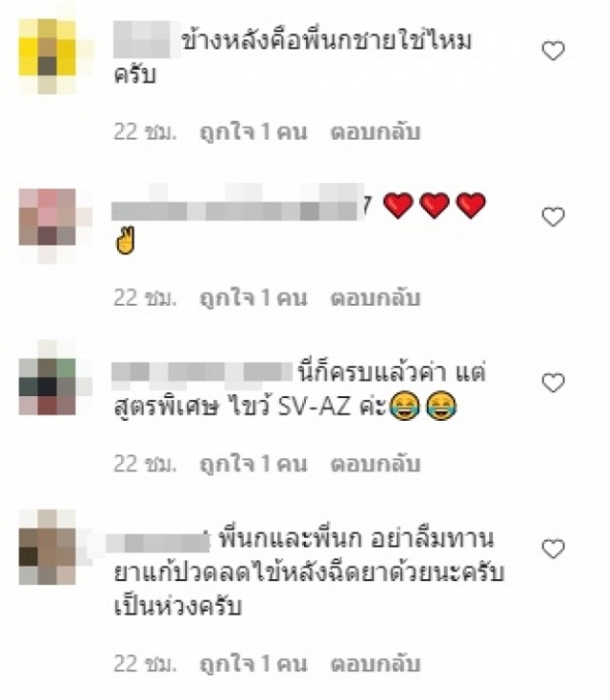Like the comment with three red hearts
The width and height of the screenshot is (610, 700).
553,216
